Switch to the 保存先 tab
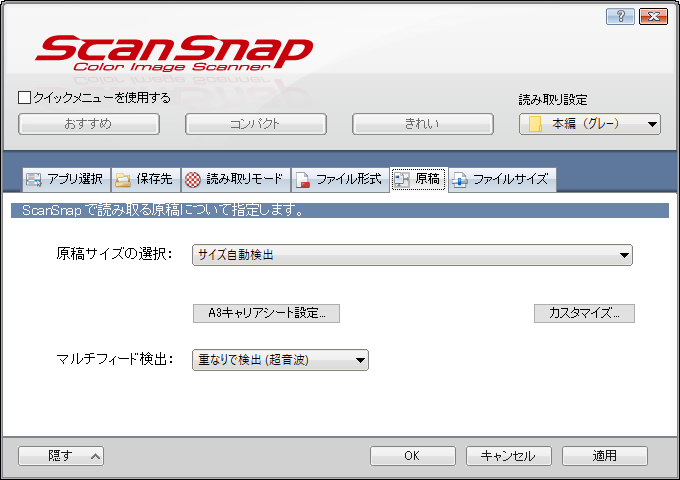Image resolution: width=680 pixels, height=480 pixels. click(x=146, y=180)
